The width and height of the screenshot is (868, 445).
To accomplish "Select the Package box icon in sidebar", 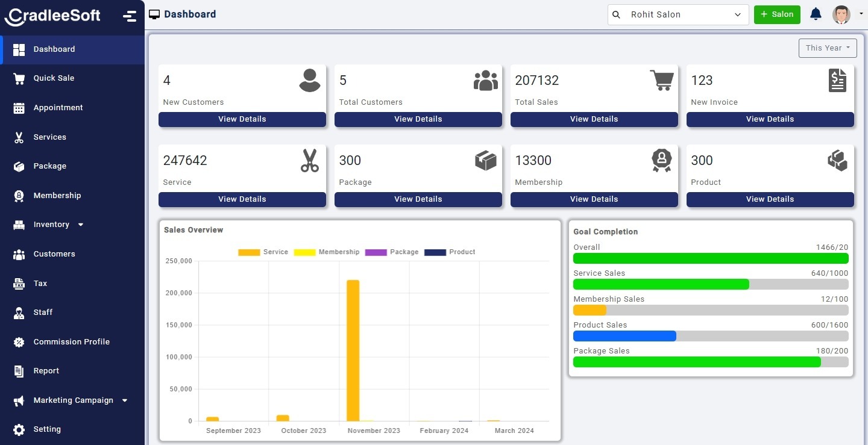I will pyautogui.click(x=18, y=166).
